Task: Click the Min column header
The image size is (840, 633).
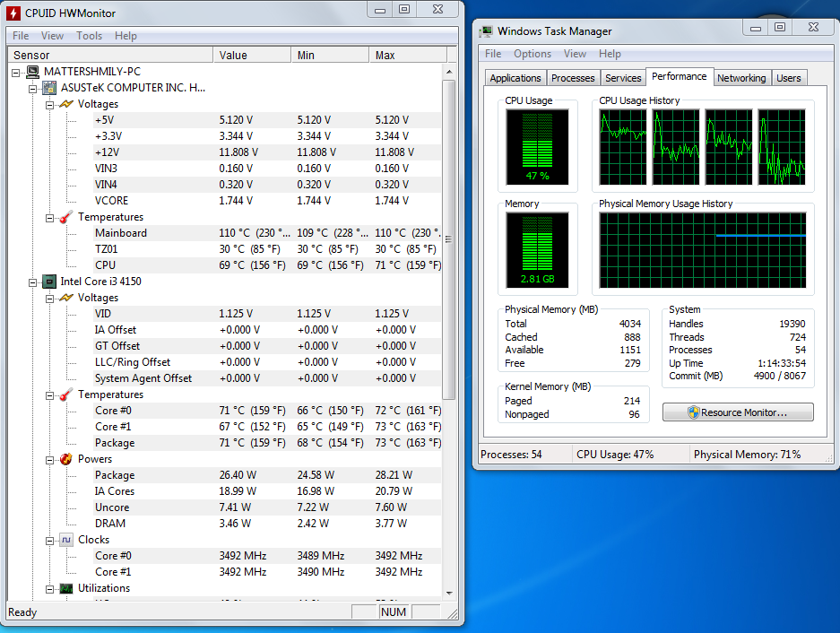Action: coord(330,55)
